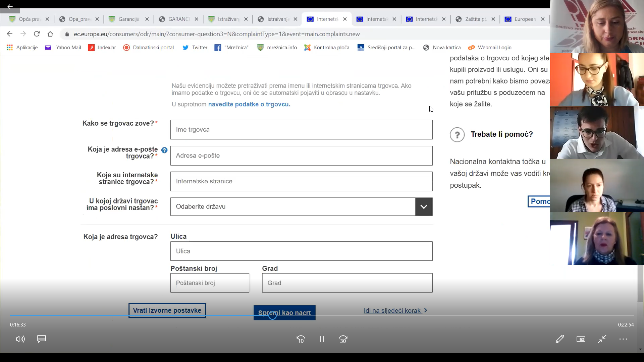Click the Vrati izvorne postavke button
The height and width of the screenshot is (362, 644).
pos(167,310)
